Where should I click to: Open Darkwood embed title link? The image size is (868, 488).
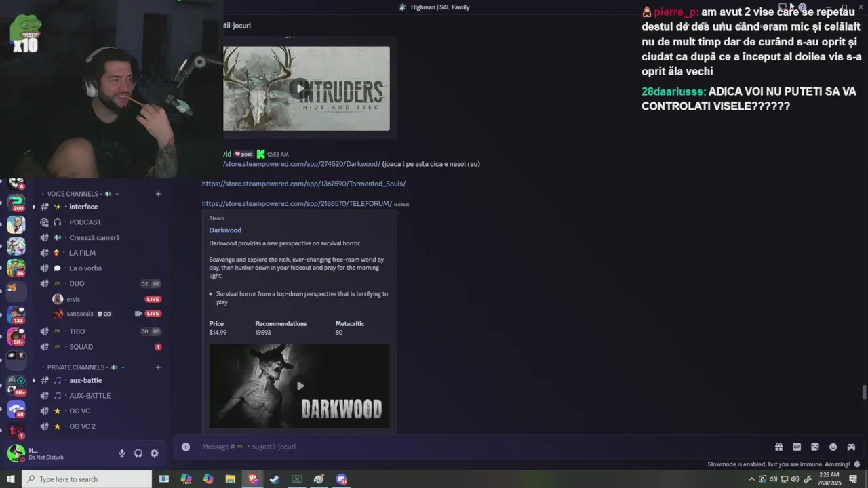click(x=225, y=230)
